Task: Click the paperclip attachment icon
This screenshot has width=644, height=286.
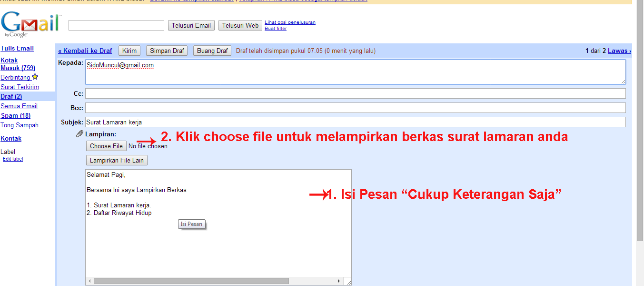Action: coord(79,135)
